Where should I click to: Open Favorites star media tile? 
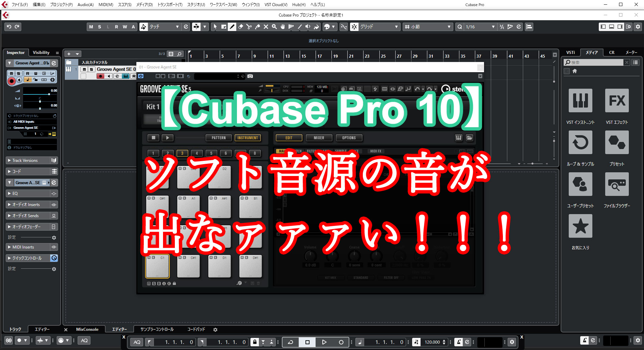coord(580,226)
